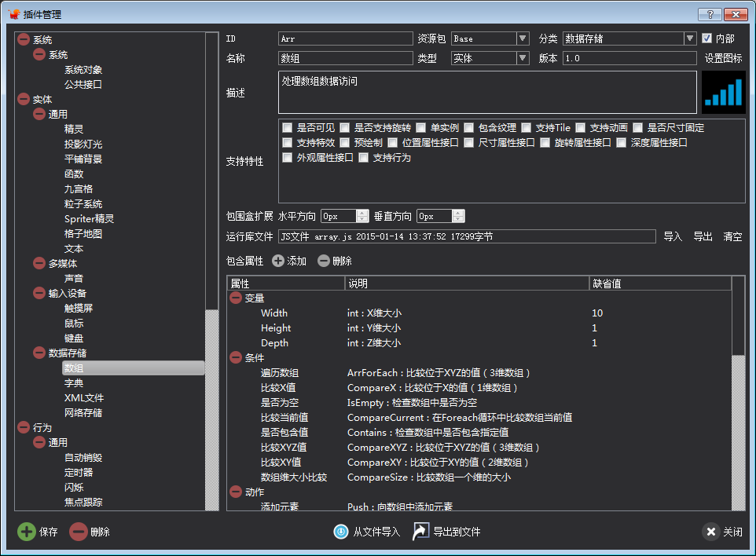Open the 资源包 Base dropdown
This screenshot has width=756, height=556.
click(523, 38)
